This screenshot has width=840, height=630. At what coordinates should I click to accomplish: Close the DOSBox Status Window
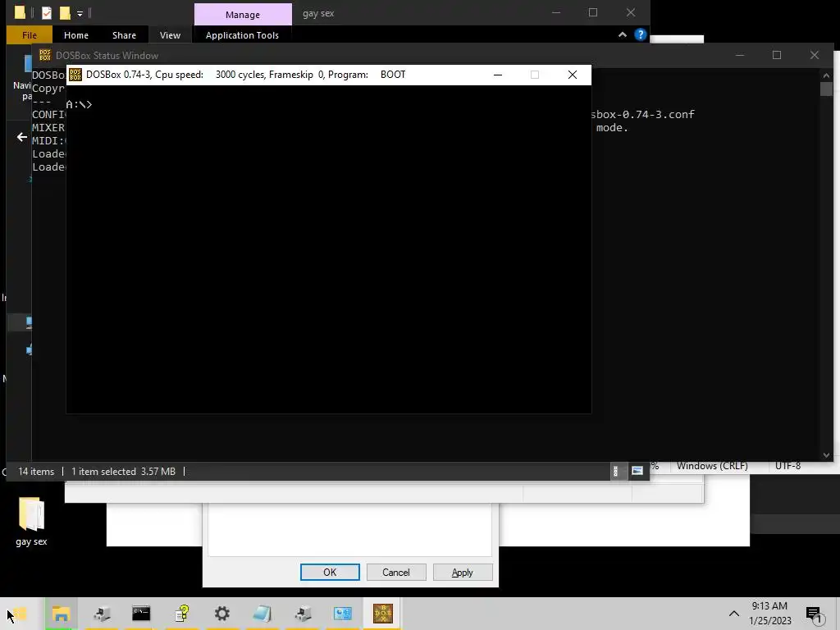click(815, 55)
